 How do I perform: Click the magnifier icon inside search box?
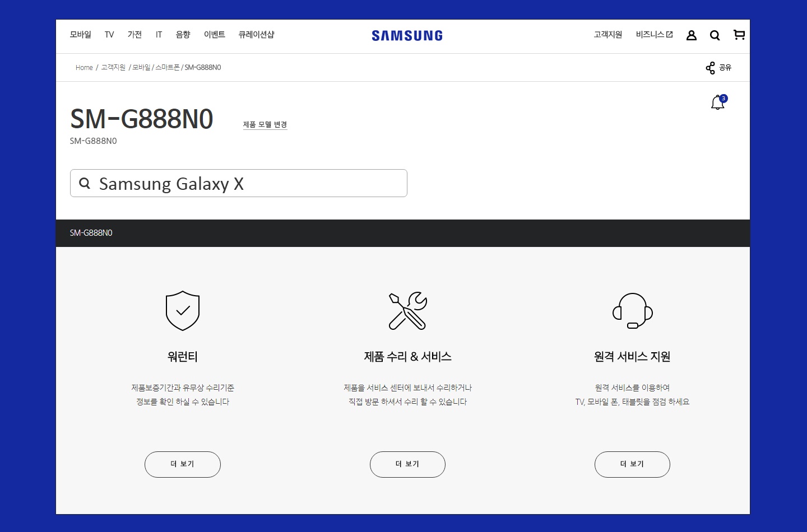point(85,183)
